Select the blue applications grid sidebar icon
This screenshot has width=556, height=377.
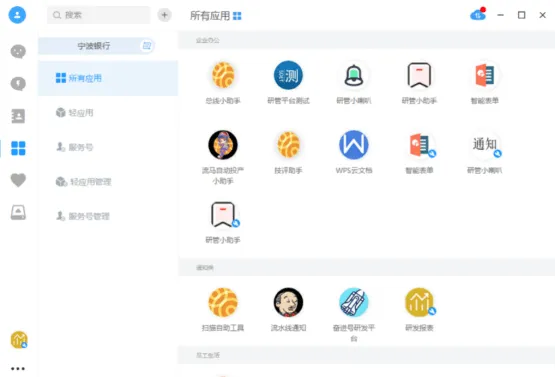[18, 148]
